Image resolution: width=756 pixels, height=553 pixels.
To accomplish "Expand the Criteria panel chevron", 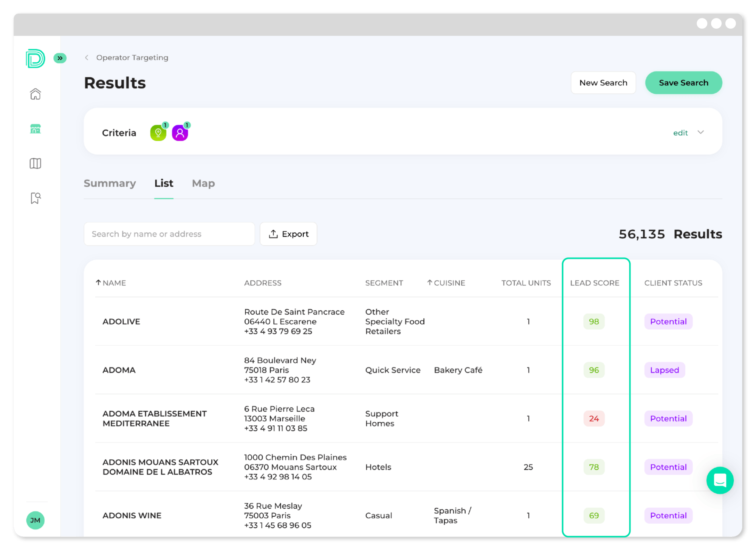I will coord(701,132).
